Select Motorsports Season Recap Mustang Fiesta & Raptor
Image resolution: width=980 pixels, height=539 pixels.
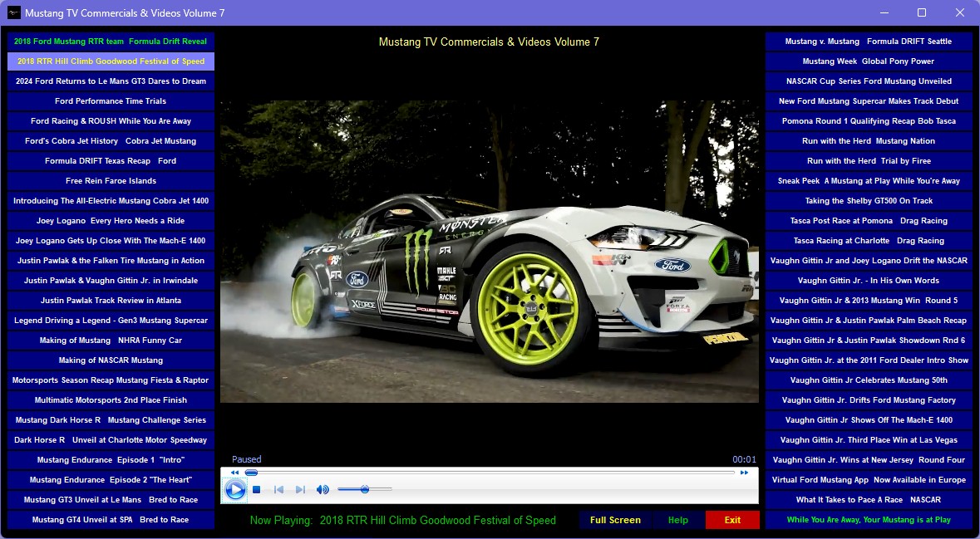(111, 380)
